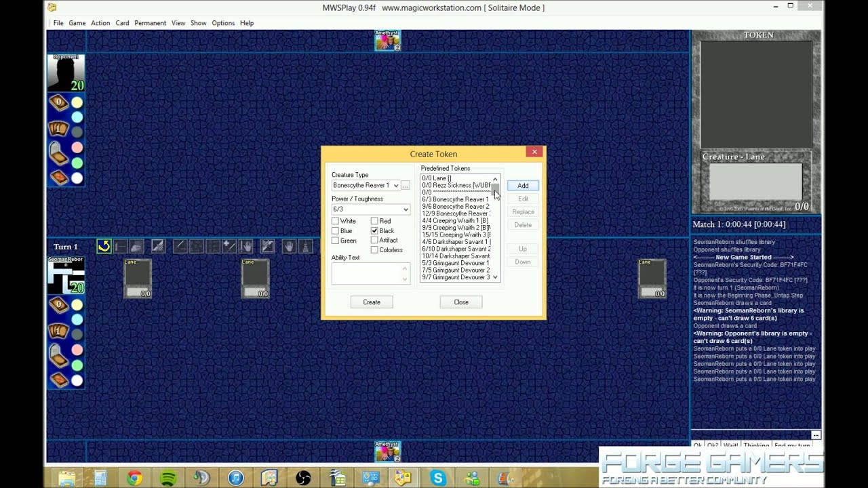The image size is (868, 488).
Task: Click the Close button in Create Token
Action: point(461,302)
